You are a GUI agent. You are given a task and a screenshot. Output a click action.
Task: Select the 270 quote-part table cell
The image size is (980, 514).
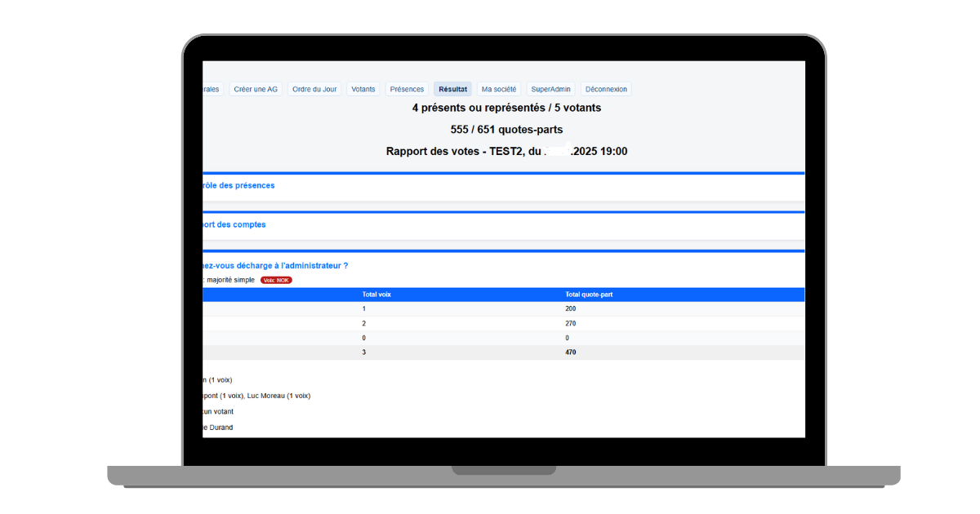point(571,323)
